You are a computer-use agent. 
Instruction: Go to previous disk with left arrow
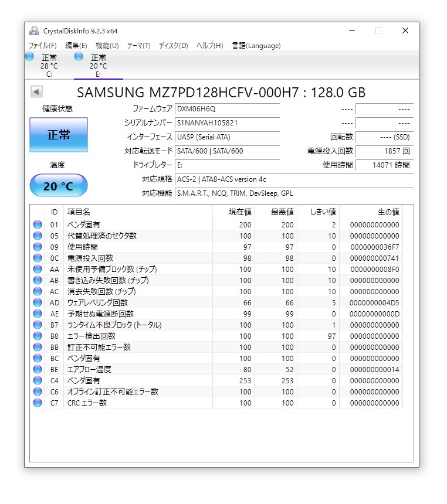click(36, 91)
